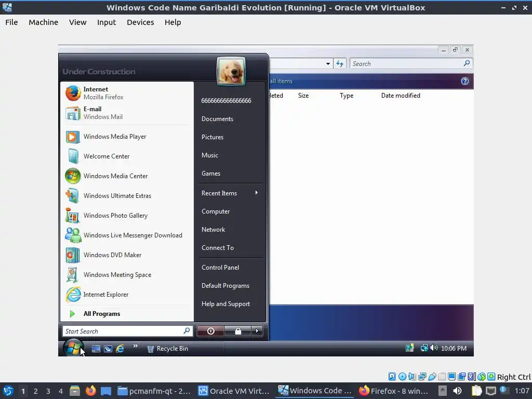
Task: Open Windows Live Messenger Download
Action: (126, 235)
